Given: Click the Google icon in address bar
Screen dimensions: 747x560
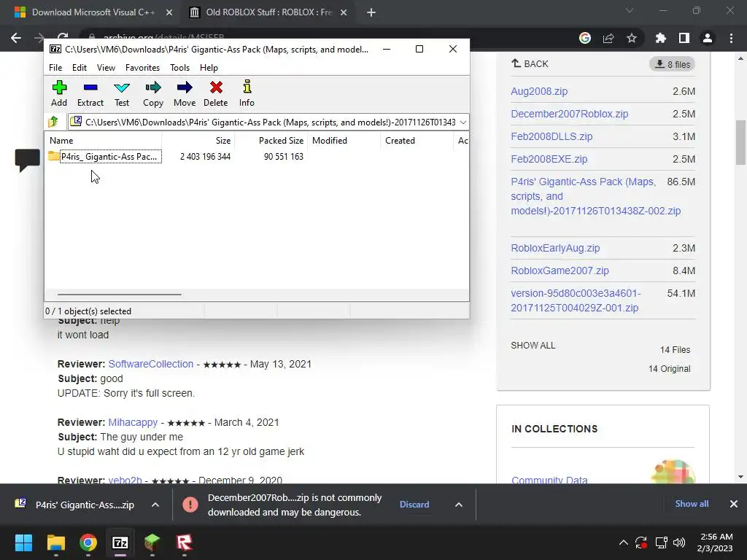Looking at the screenshot, I should click(585, 38).
